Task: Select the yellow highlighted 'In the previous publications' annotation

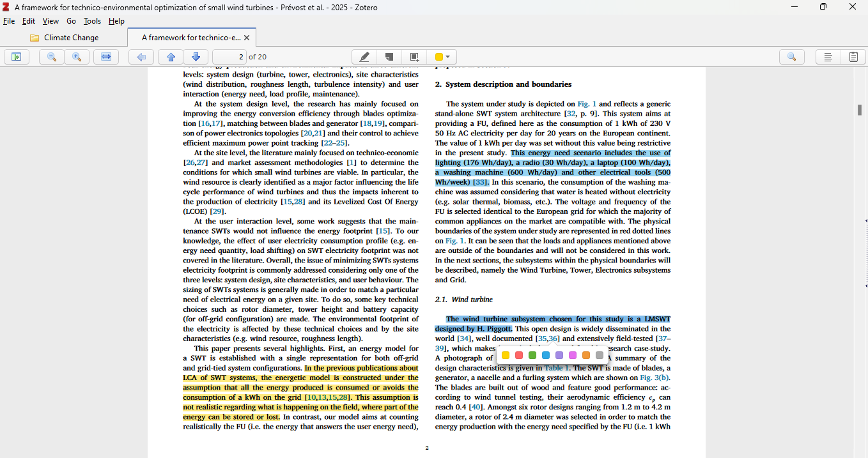Action: (x=300, y=392)
